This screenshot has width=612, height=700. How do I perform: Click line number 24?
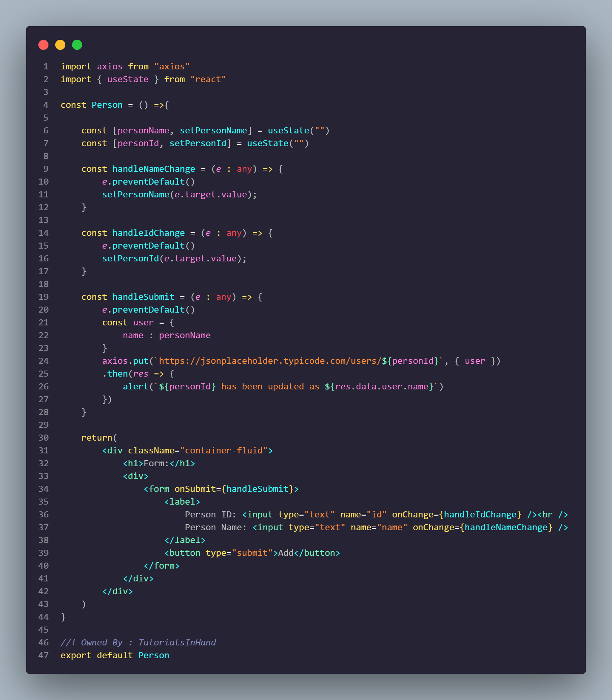(x=44, y=360)
